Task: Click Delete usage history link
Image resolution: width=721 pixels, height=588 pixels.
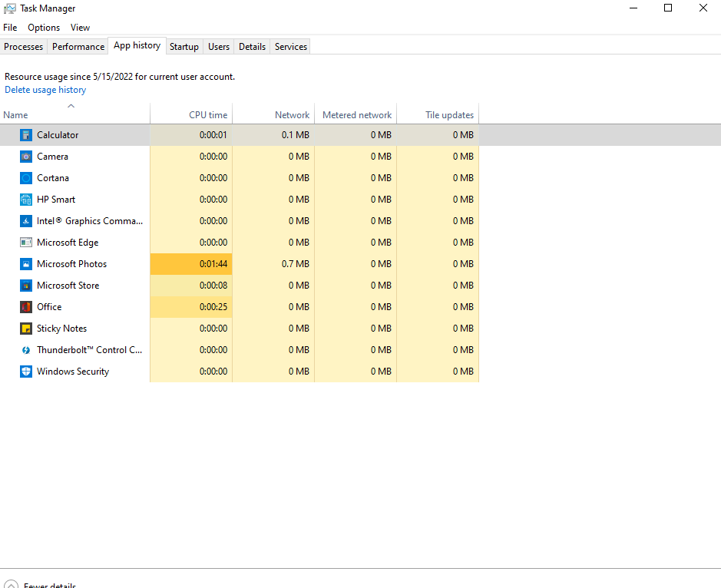Action: (x=45, y=90)
